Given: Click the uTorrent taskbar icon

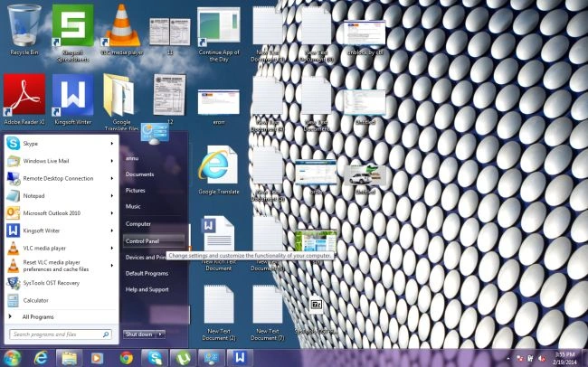Looking at the screenshot, I should 183,358.
